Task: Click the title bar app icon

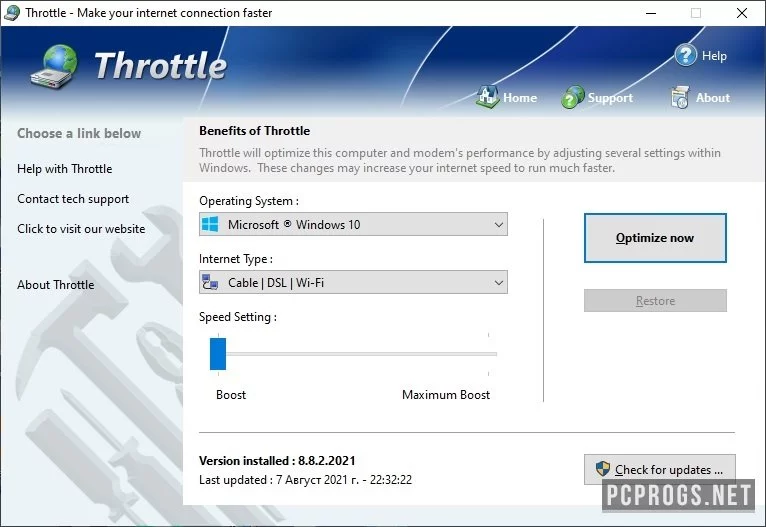Action: (x=11, y=13)
